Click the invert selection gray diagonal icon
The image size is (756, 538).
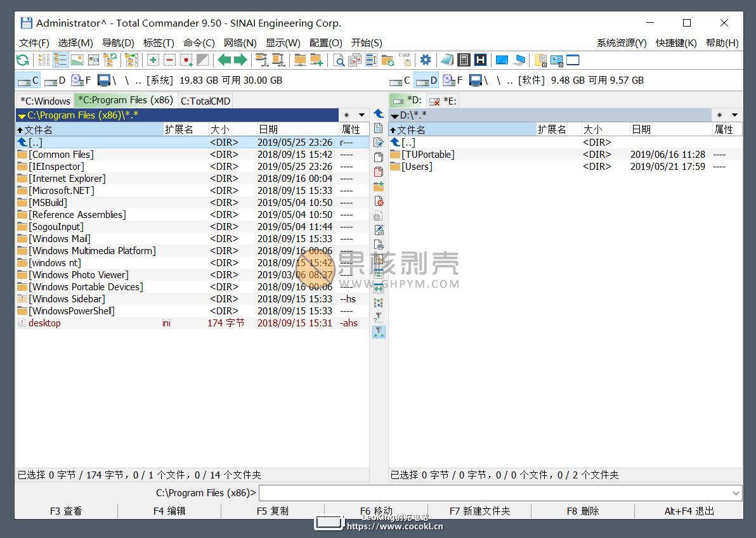[x=203, y=60]
